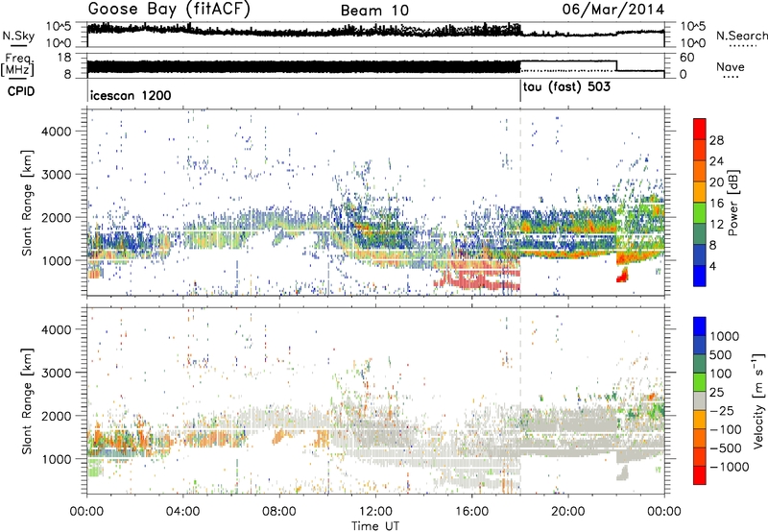Click the power scale value '28'

tap(716, 140)
